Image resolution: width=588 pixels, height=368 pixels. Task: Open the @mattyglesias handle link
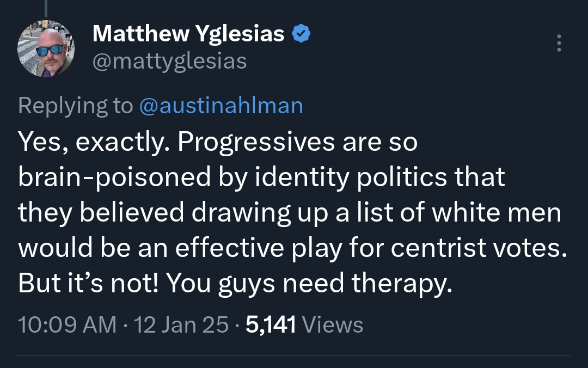pos(170,61)
